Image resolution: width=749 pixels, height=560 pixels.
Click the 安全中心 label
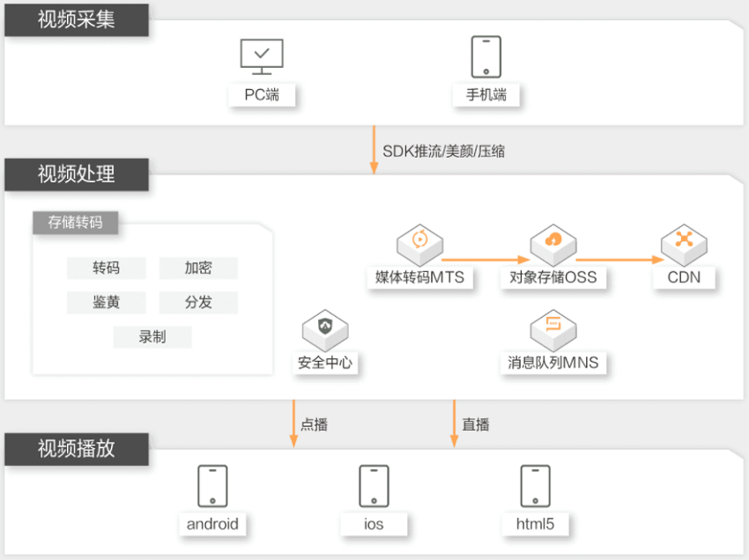tap(325, 363)
